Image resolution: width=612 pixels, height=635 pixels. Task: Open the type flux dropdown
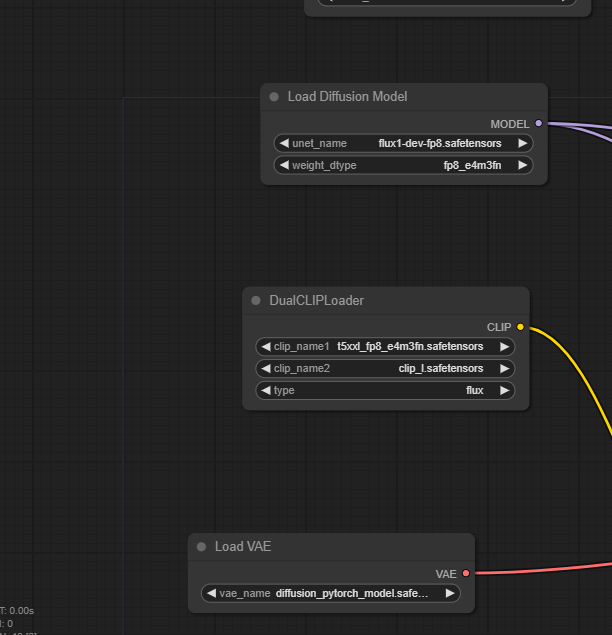[x=385, y=390]
